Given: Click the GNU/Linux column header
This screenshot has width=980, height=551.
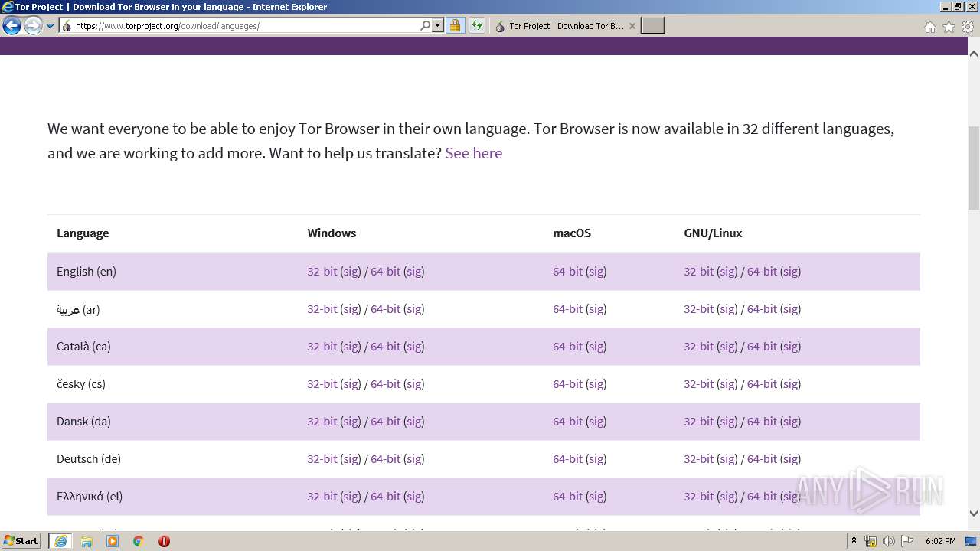Looking at the screenshot, I should pos(713,233).
